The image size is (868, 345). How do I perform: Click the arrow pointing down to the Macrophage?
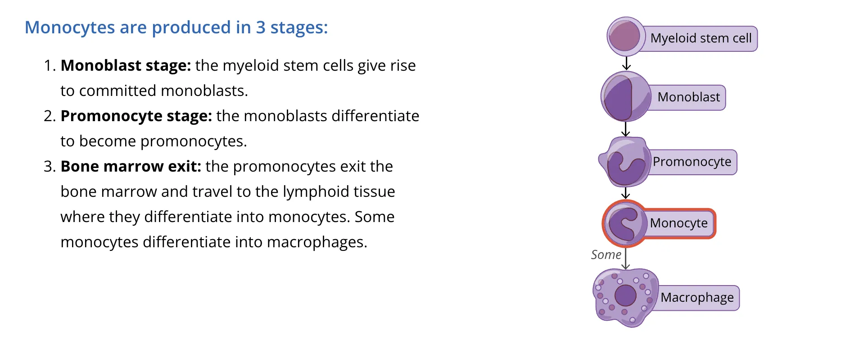coord(626,259)
